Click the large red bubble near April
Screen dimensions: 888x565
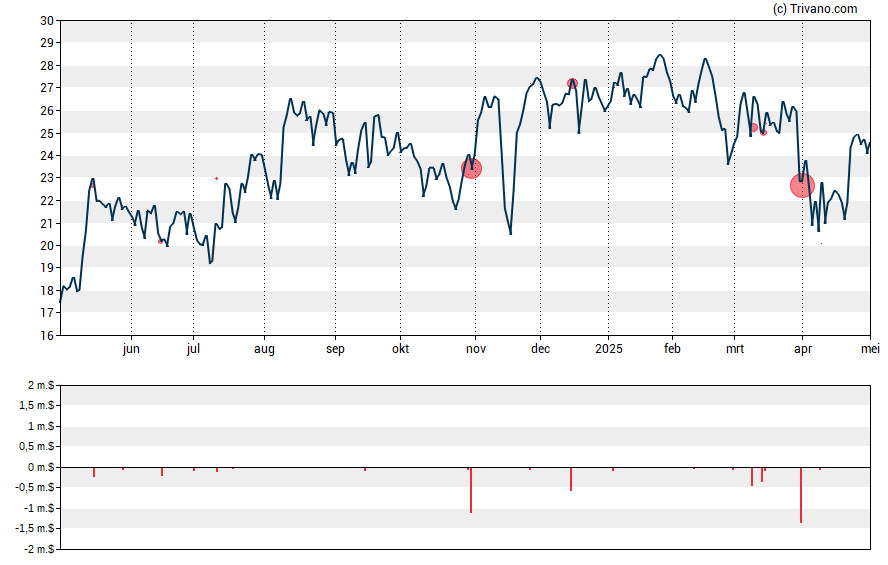(802, 185)
